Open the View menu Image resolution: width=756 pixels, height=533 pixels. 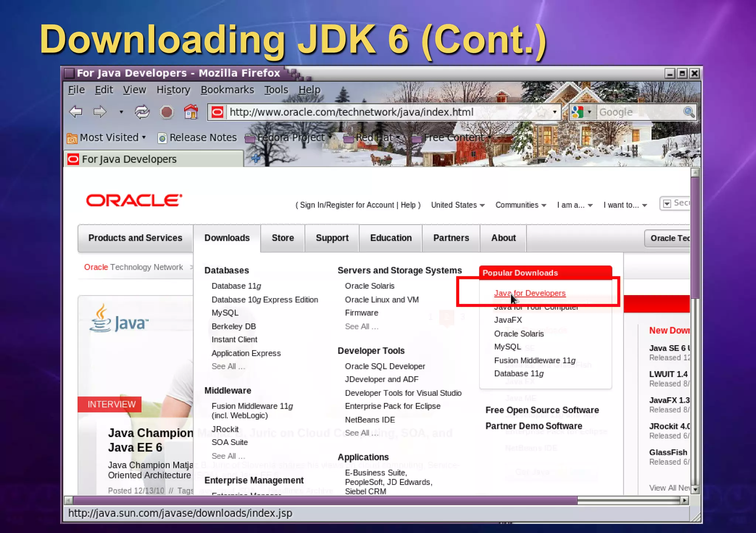(134, 90)
